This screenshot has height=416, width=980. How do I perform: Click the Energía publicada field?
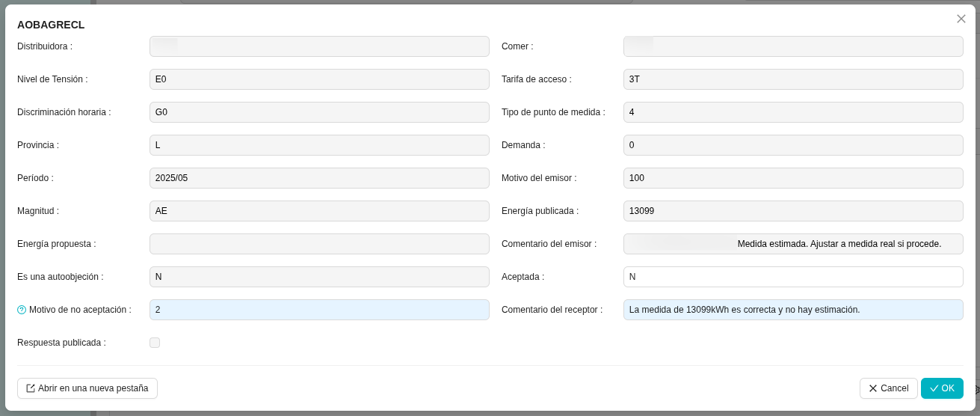click(792, 211)
